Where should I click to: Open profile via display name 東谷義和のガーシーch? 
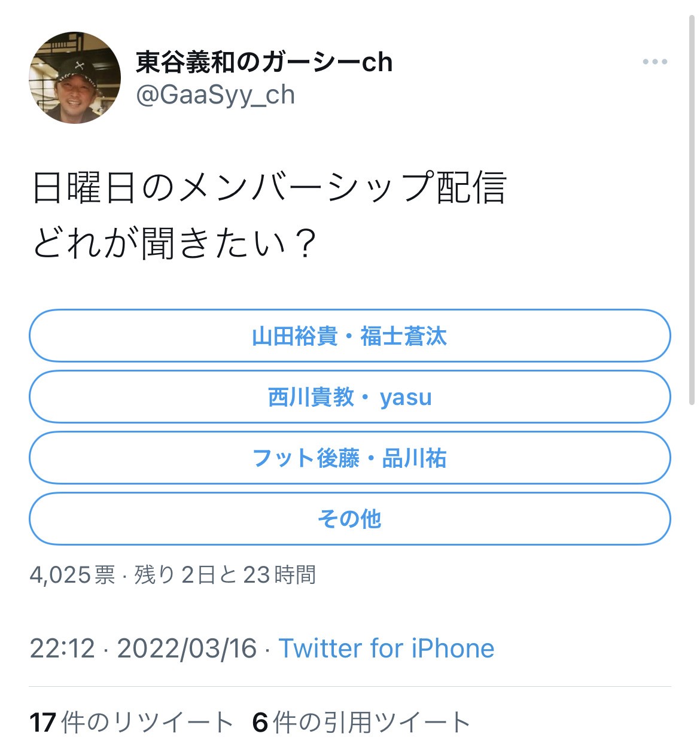click(264, 62)
